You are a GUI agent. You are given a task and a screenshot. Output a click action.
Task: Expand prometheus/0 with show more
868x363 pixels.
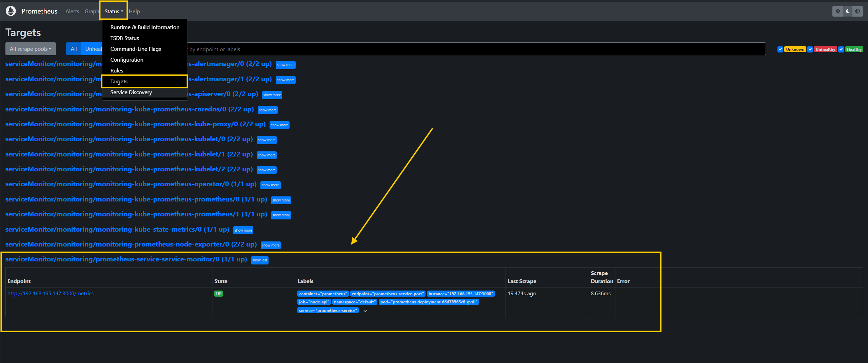(281, 200)
